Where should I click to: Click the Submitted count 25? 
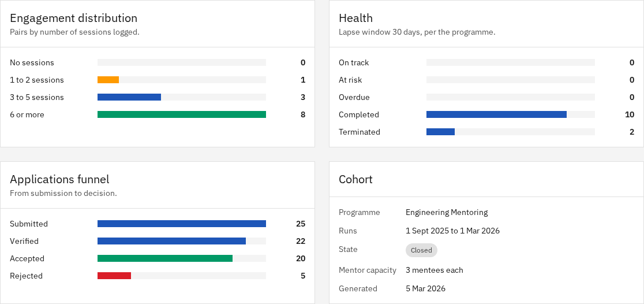point(301,224)
